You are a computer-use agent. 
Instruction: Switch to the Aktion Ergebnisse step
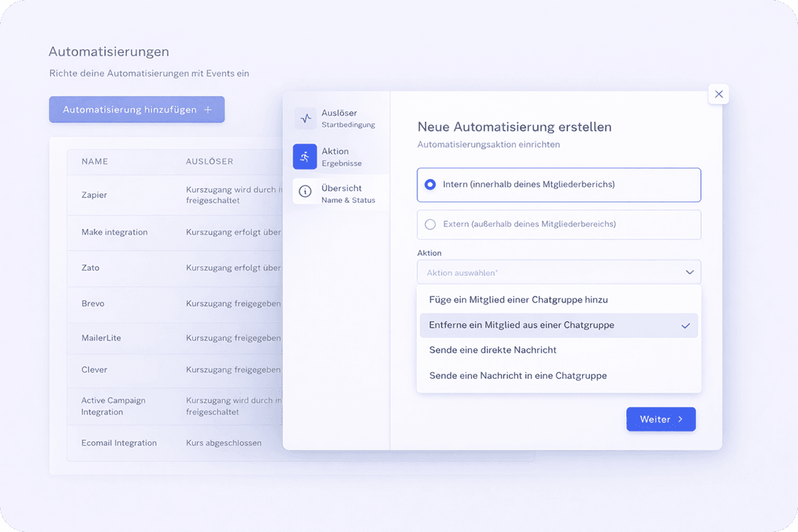(336, 157)
